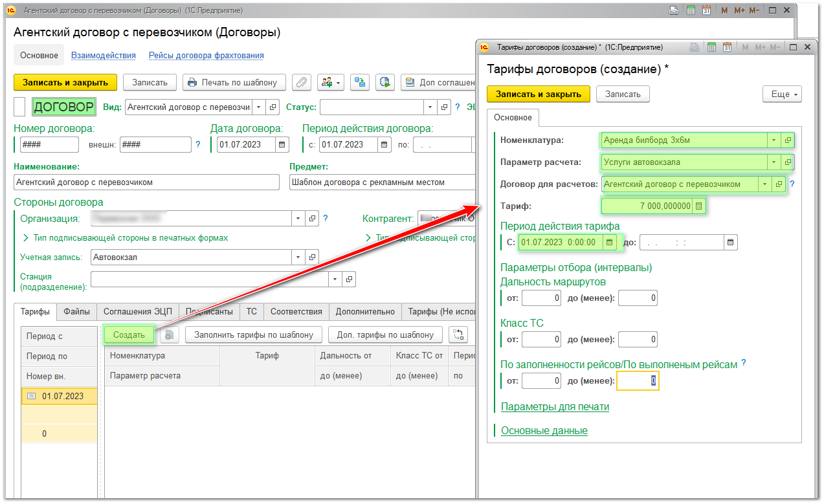
Task: Open the Параметры для печати link
Action: click(x=555, y=406)
